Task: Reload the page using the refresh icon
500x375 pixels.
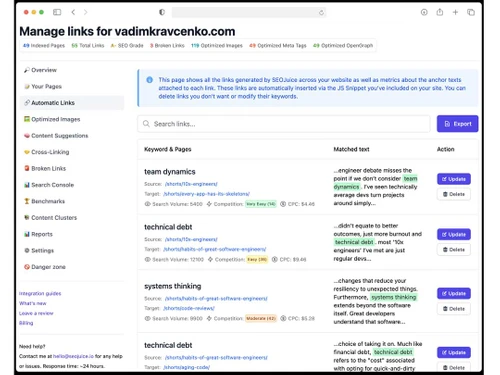Action: click(321, 13)
